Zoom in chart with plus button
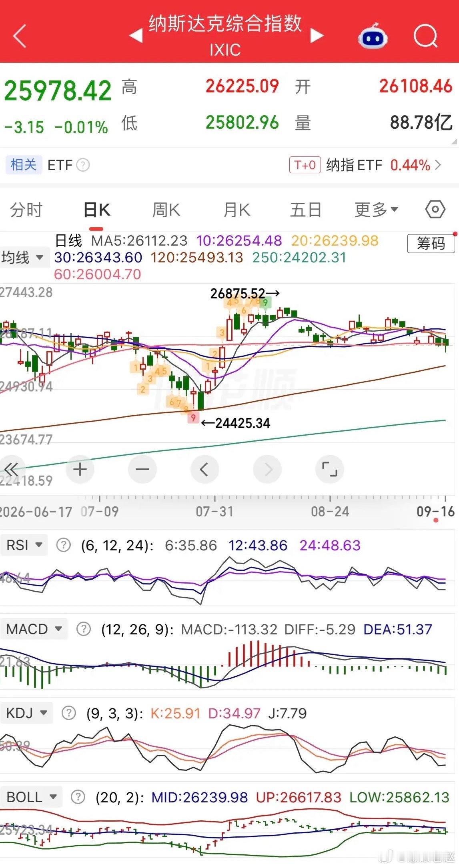This screenshot has height=868, width=459. click(80, 469)
